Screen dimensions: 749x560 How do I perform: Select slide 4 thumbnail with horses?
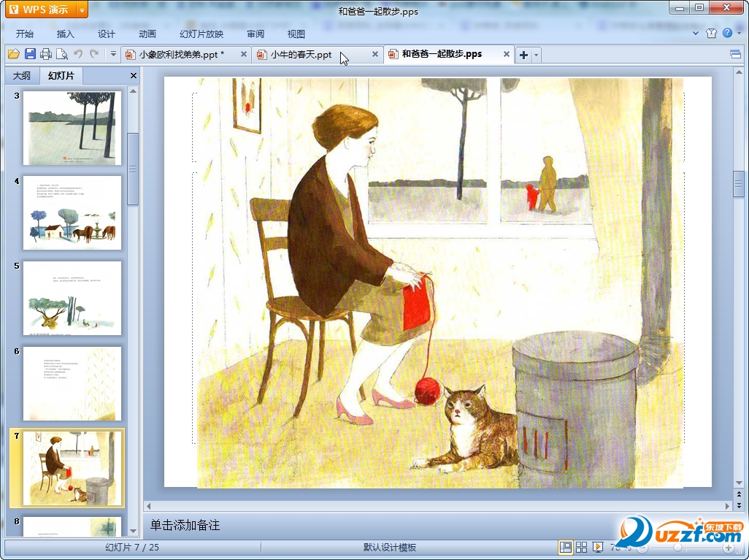pos(72,212)
